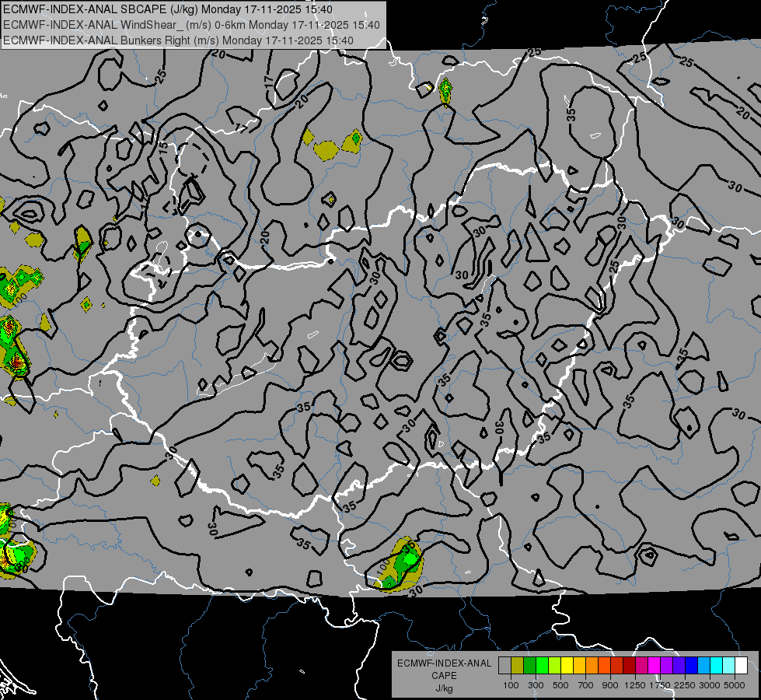Click the legend CAPE label
Image resolution: width=761 pixels, height=700 pixels.
444,676
